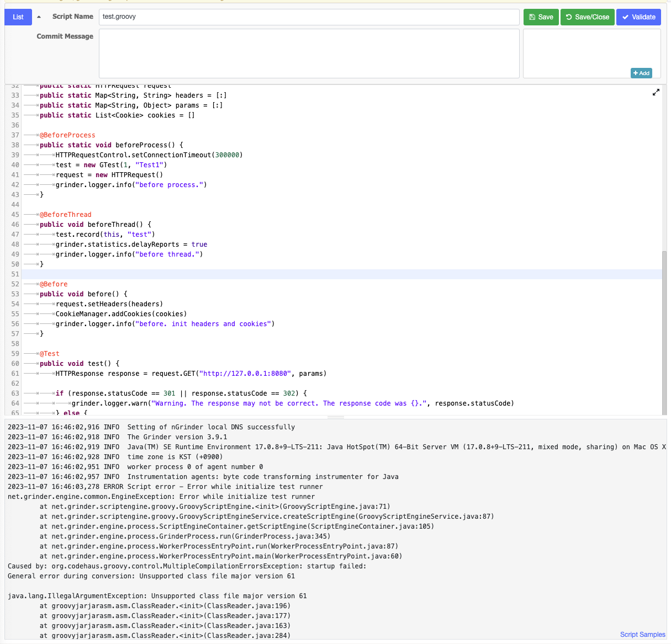Click the "grinder.statistics.delayReports = true" line
This screenshot has height=644, width=671.
click(x=131, y=244)
